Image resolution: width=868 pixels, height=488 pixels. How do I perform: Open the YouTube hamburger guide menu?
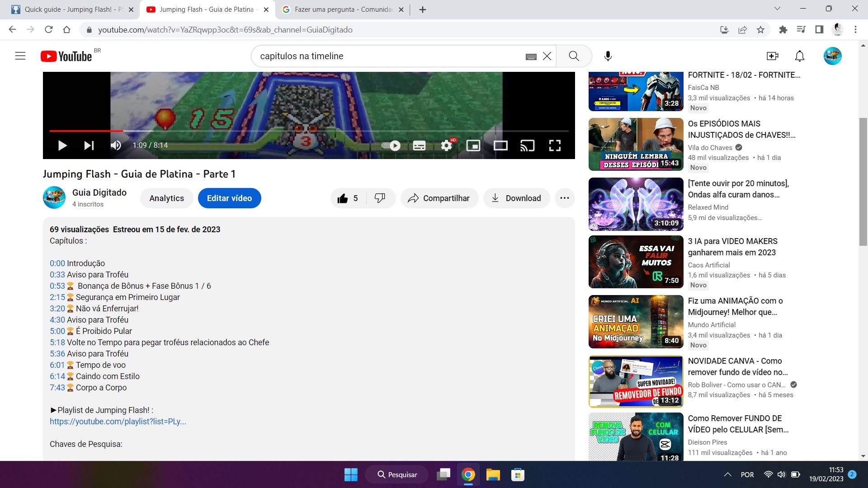pos(20,56)
